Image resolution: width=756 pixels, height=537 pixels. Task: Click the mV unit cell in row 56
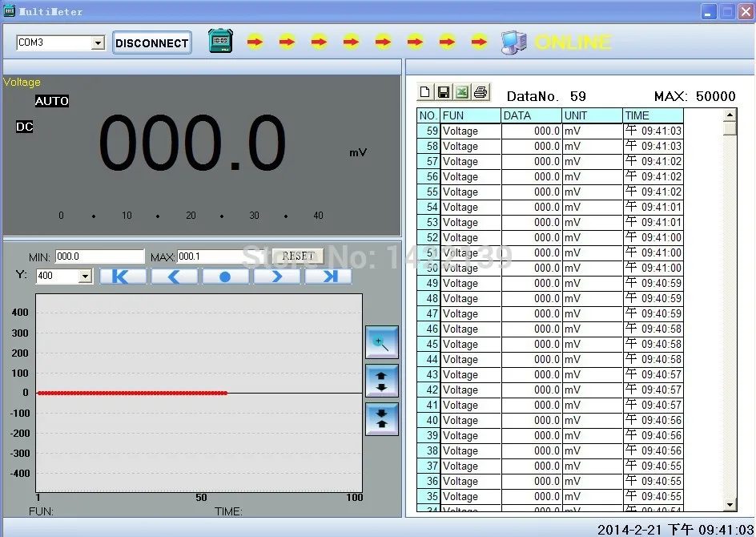coord(592,176)
